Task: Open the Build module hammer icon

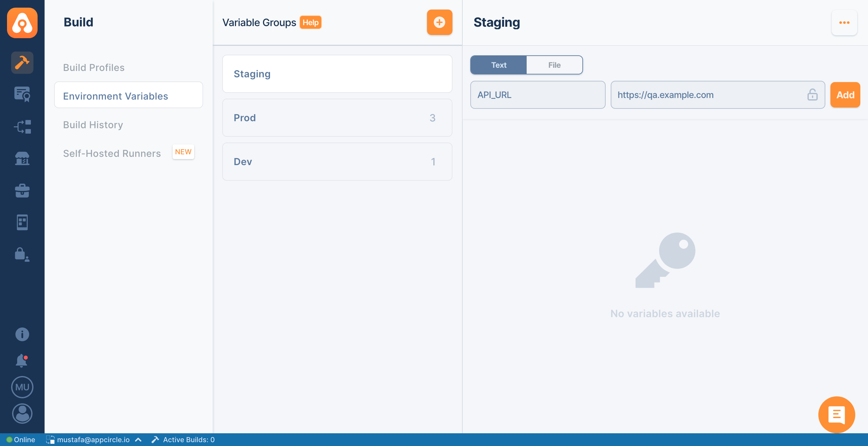Action: tap(22, 63)
